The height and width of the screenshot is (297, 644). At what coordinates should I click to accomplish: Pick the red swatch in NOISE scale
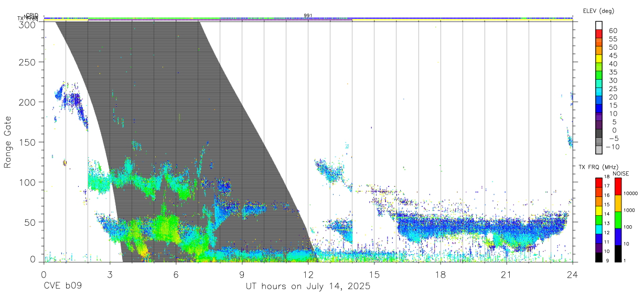tap(618, 186)
